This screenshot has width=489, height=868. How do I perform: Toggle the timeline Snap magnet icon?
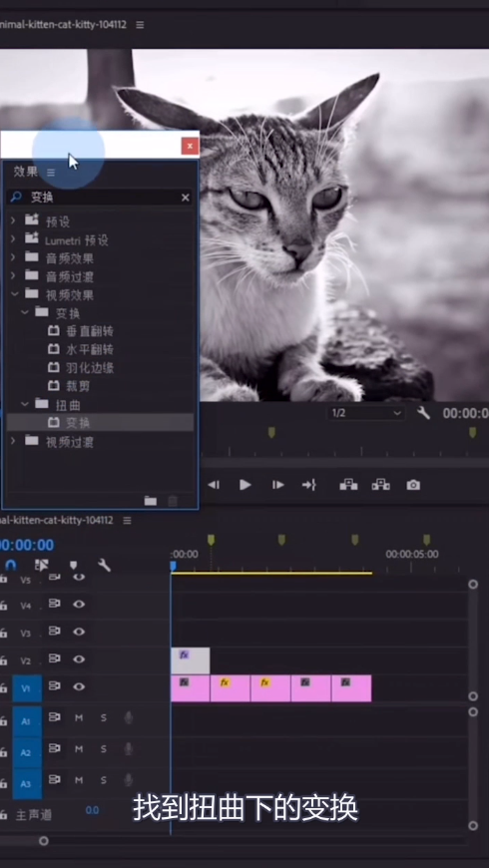[x=11, y=565]
